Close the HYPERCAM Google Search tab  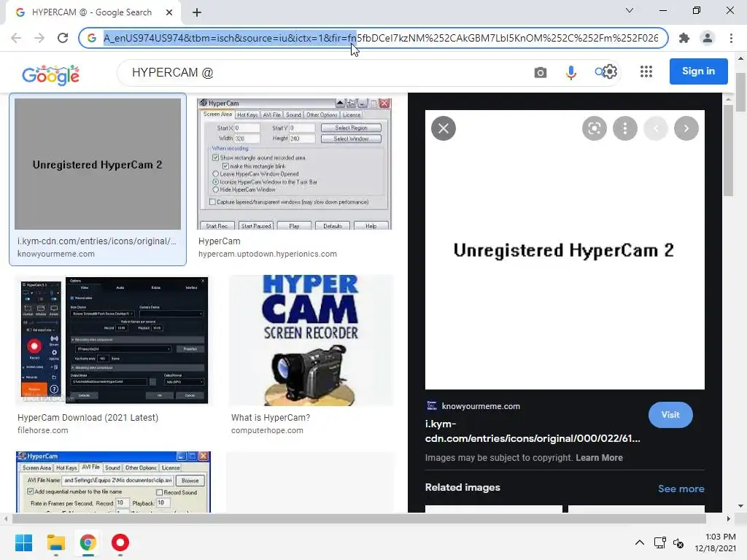pos(169,12)
